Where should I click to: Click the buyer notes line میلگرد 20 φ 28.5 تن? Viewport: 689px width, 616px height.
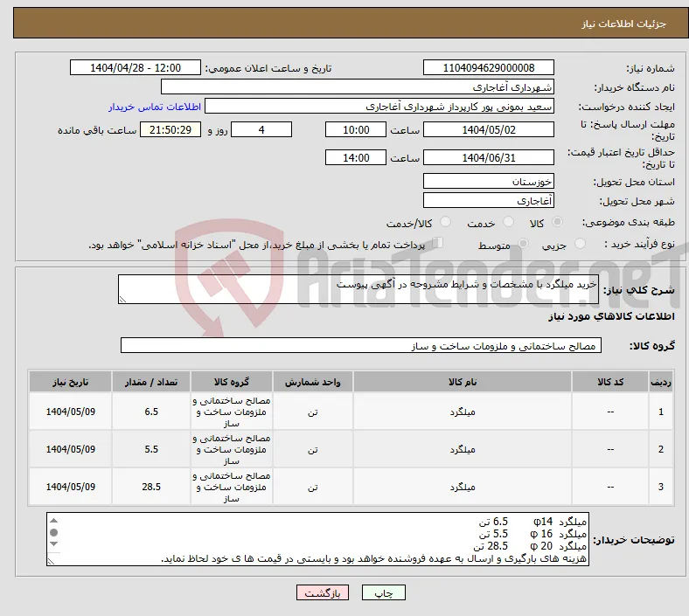tap(530, 546)
